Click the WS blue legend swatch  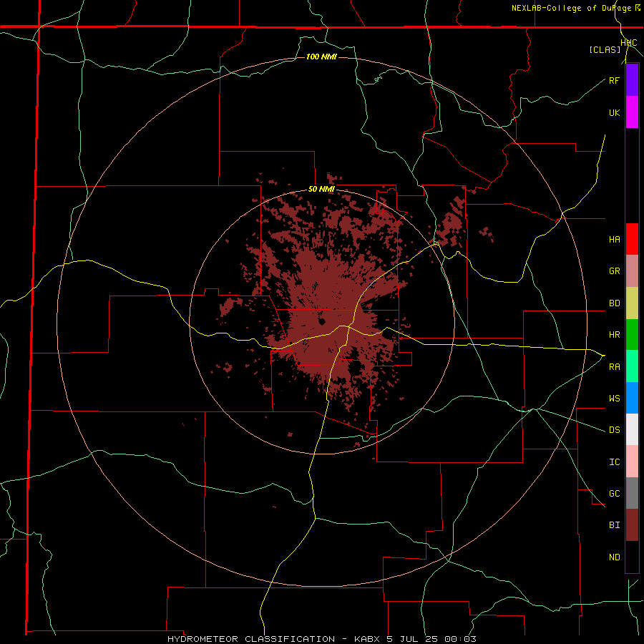632,398
